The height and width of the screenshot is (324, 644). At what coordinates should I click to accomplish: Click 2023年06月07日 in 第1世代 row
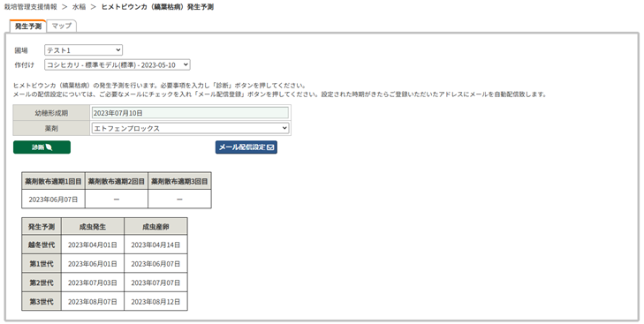[x=155, y=264]
